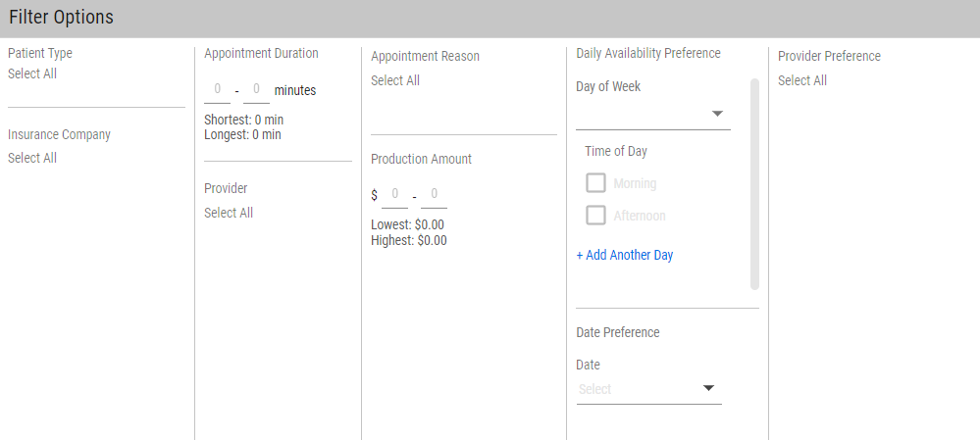Viewport: 980px width, 440px height.
Task: Select All under Appointment Reason
Action: click(x=395, y=80)
